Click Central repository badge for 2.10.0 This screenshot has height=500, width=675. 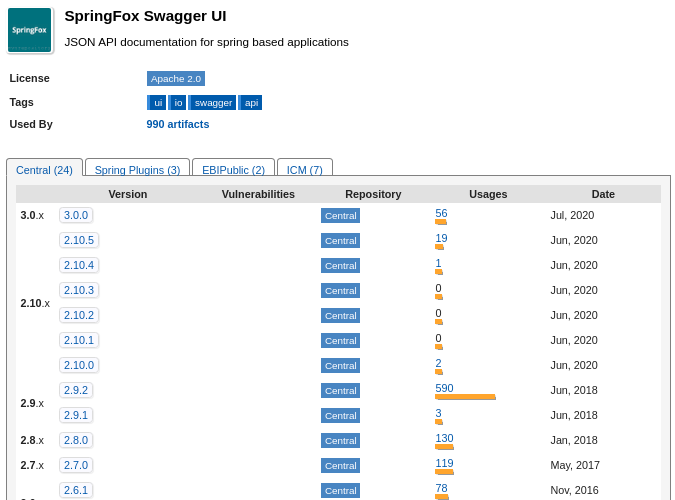tap(341, 366)
